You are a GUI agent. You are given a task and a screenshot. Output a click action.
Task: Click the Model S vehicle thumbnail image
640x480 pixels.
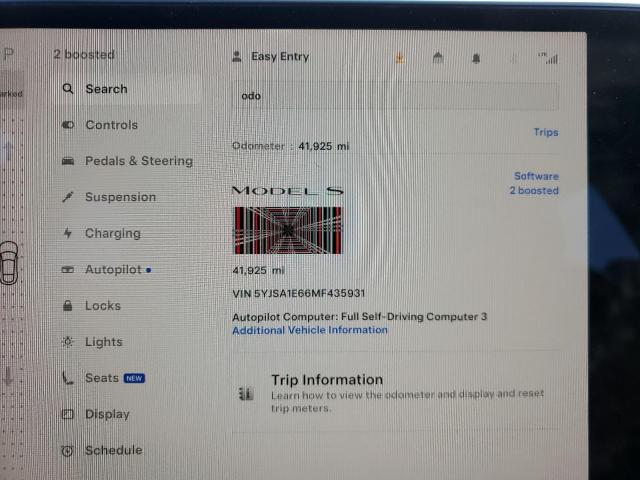(287, 230)
